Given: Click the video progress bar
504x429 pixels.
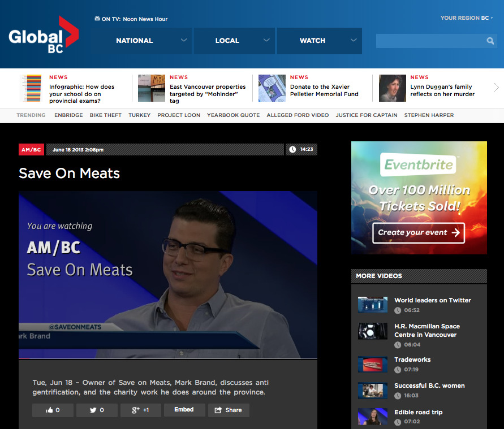Looking at the screenshot, I should (168, 358).
